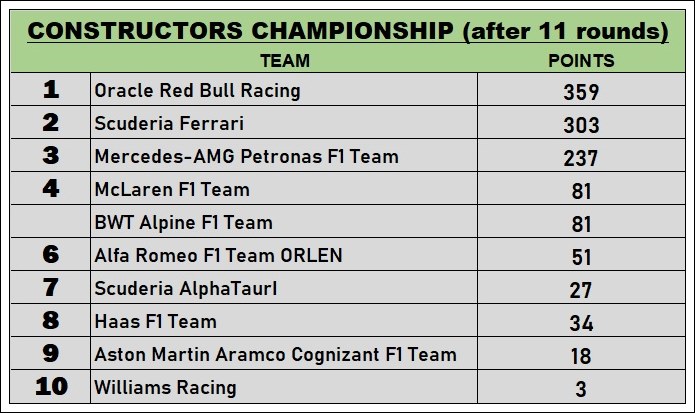This screenshot has height=413, width=695.
Task: Select Alfa Romeo F1 Team ORLEN
Action: coord(218,255)
